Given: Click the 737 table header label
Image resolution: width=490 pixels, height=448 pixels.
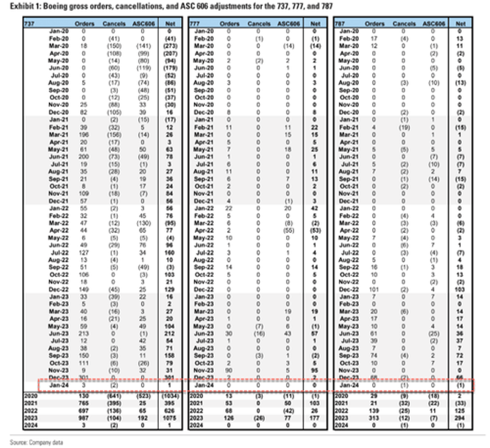Looking at the screenshot, I should point(29,24).
